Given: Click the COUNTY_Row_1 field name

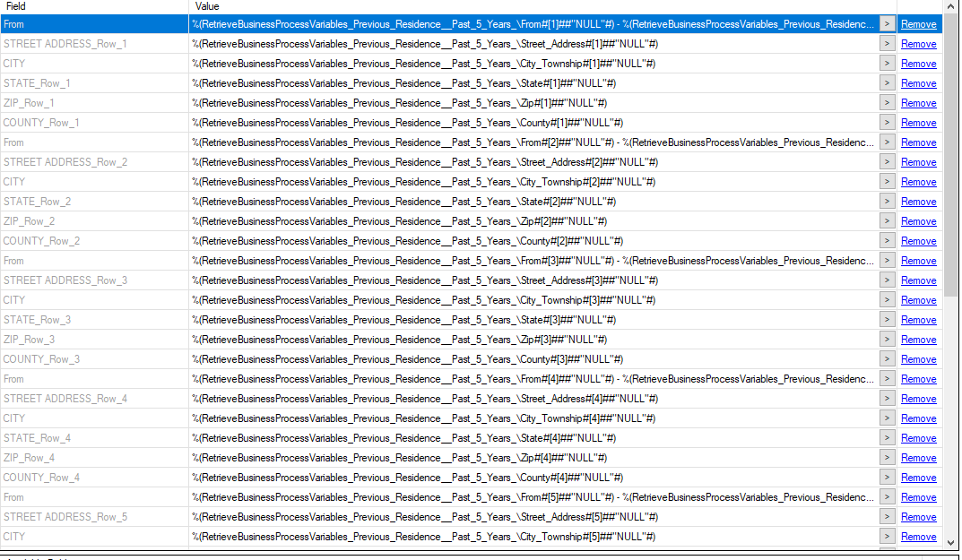Looking at the screenshot, I should click(41, 123).
